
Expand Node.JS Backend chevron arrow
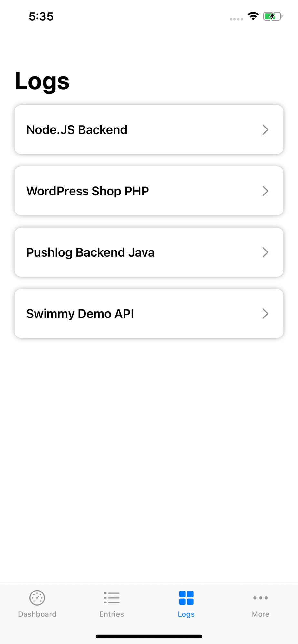pyautogui.click(x=265, y=130)
